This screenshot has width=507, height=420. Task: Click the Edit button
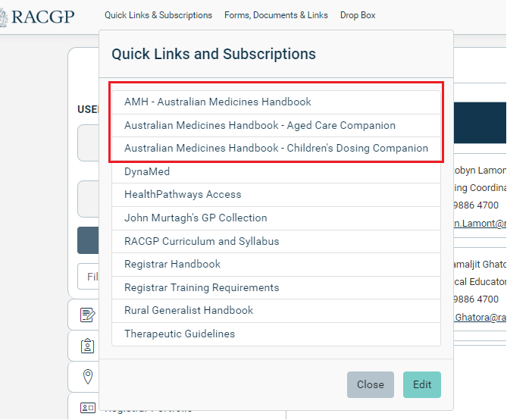click(x=421, y=384)
